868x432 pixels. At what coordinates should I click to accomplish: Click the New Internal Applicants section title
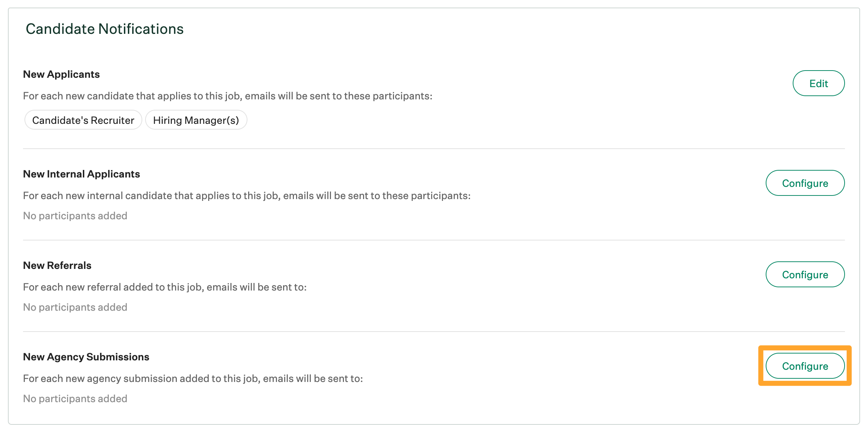click(x=81, y=174)
